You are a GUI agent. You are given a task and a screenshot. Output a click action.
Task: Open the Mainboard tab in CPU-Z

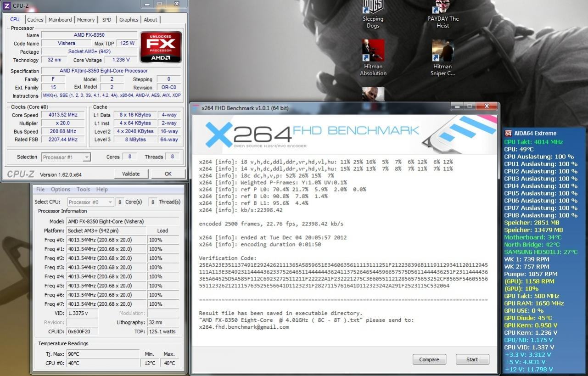[x=60, y=20]
